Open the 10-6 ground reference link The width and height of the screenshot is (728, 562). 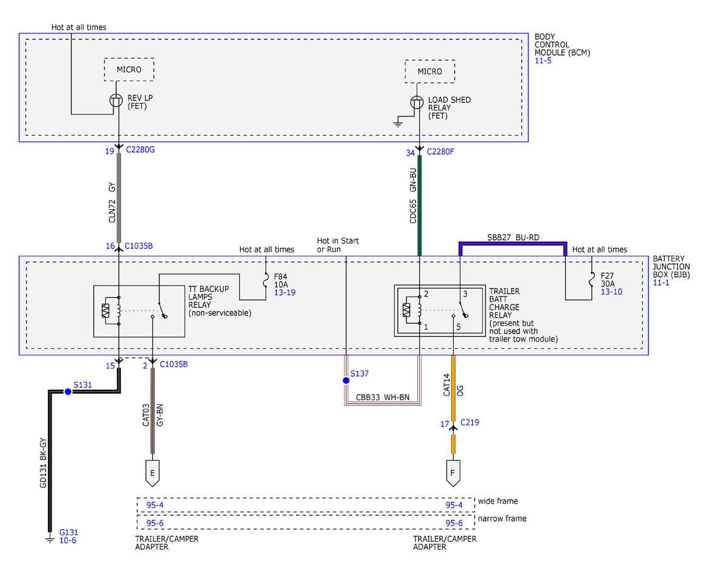point(68,540)
